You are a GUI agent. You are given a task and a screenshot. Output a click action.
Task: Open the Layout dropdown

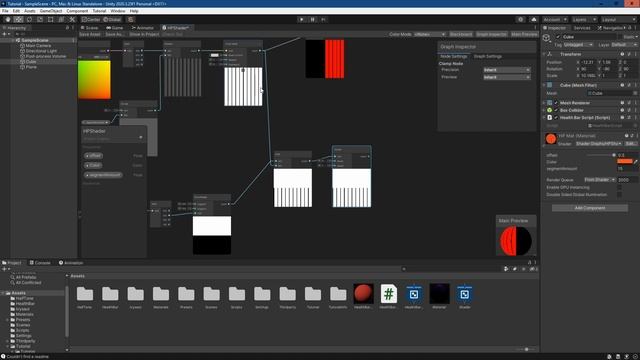click(618, 20)
